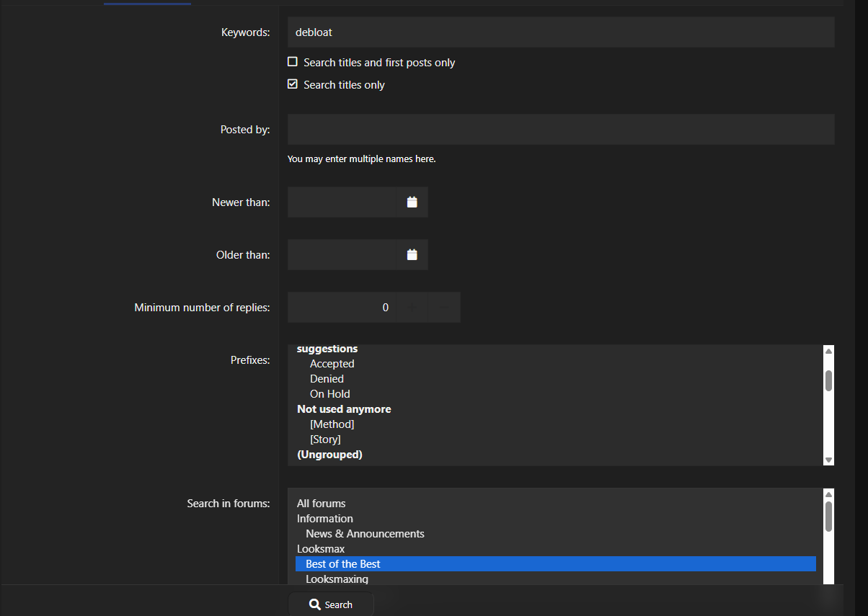
Task: Open calendar for Older than date
Action: [412, 255]
